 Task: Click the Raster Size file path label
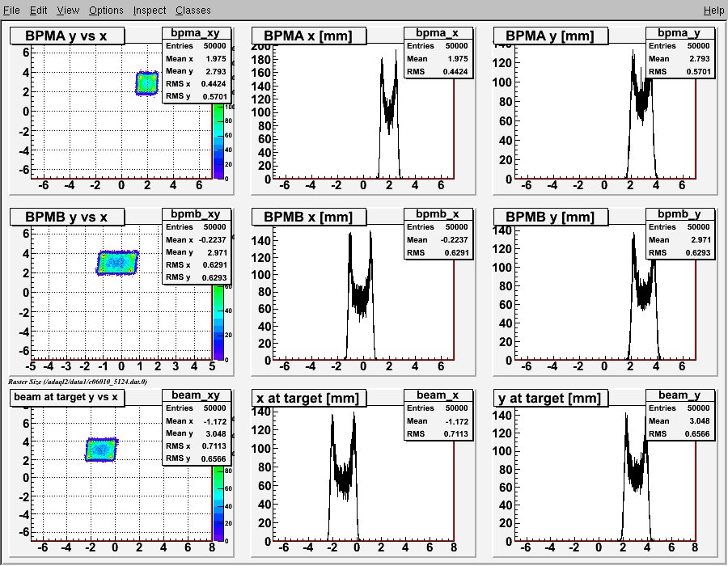78,382
